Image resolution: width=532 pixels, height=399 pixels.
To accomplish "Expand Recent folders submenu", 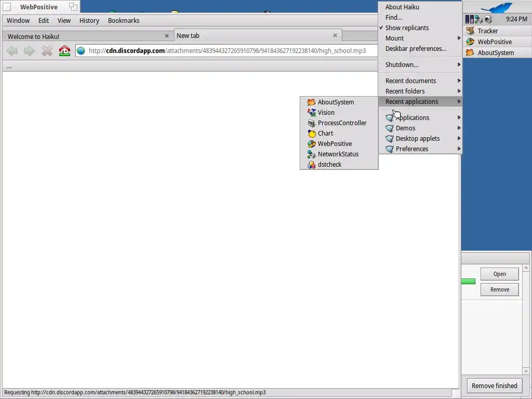I will pyautogui.click(x=420, y=91).
